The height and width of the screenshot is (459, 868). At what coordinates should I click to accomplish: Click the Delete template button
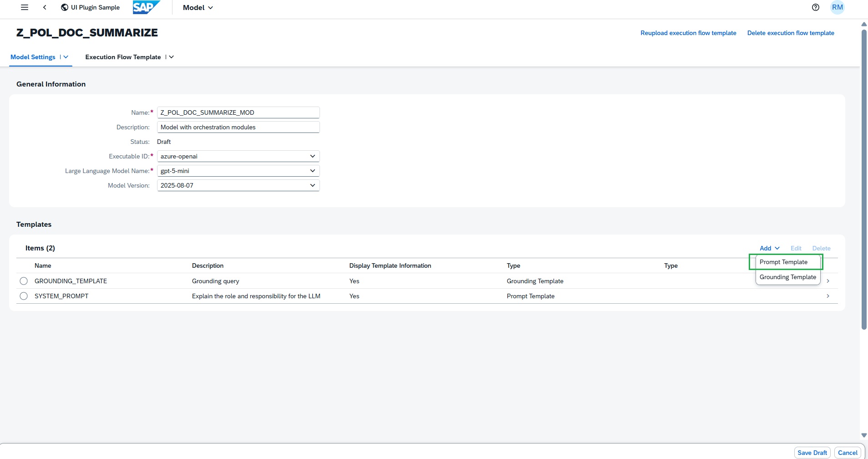pos(821,248)
